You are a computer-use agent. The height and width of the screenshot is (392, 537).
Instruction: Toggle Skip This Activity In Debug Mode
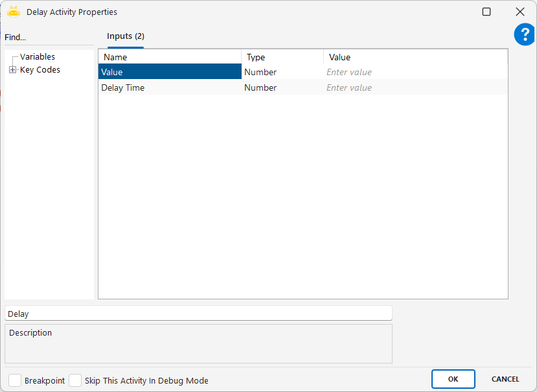pyautogui.click(x=75, y=380)
